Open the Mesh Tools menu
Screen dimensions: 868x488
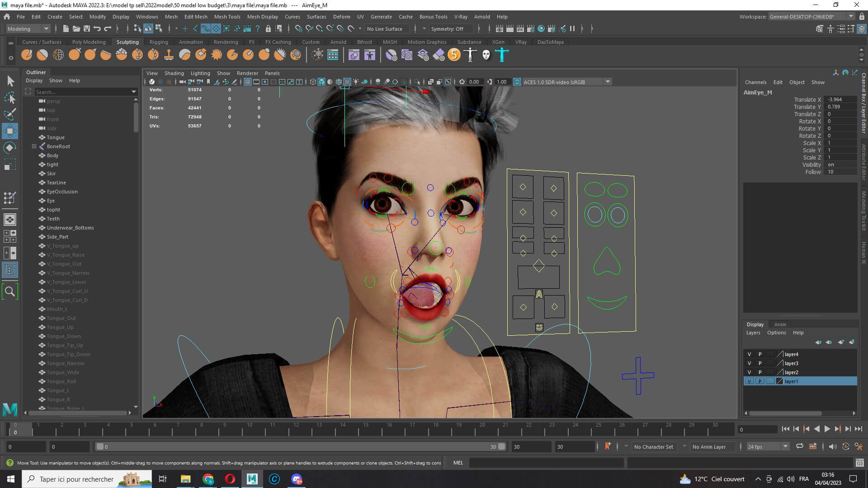pyautogui.click(x=227, y=17)
